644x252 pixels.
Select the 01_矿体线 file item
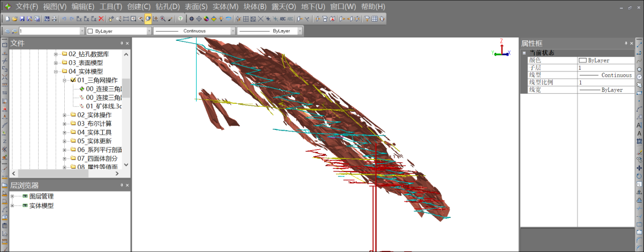103,106
